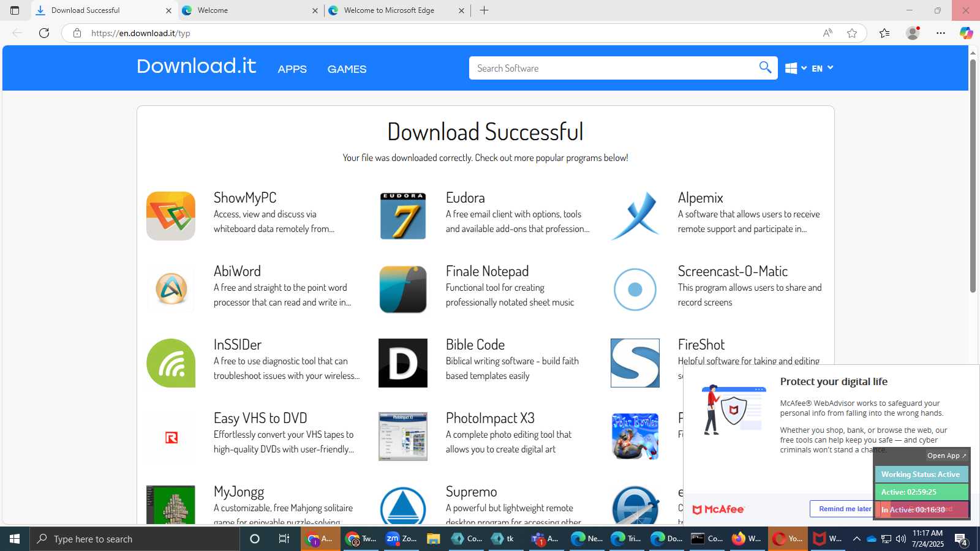Image resolution: width=980 pixels, height=551 pixels.
Task: Open the FireShot app icon
Action: pos(635,363)
